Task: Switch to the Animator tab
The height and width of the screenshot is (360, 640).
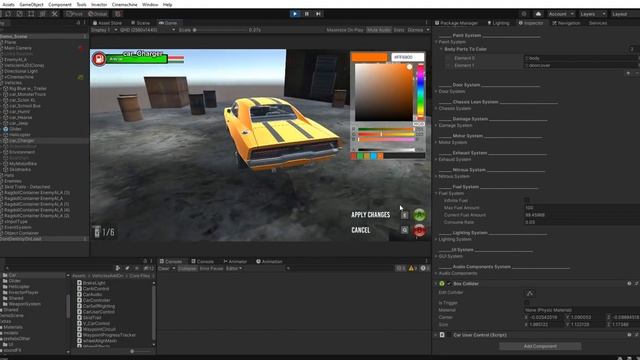Action: coord(235,261)
